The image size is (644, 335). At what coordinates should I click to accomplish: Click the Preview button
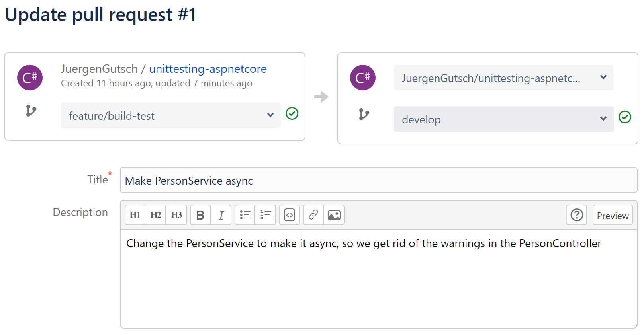[612, 216]
